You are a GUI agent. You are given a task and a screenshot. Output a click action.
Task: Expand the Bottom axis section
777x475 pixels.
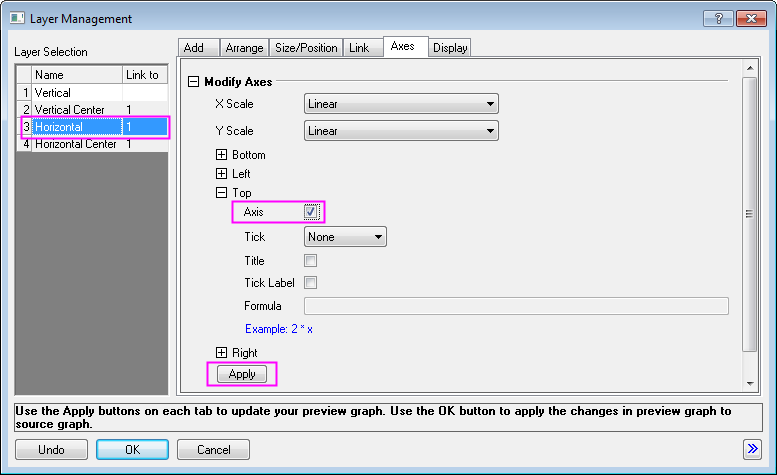222,155
